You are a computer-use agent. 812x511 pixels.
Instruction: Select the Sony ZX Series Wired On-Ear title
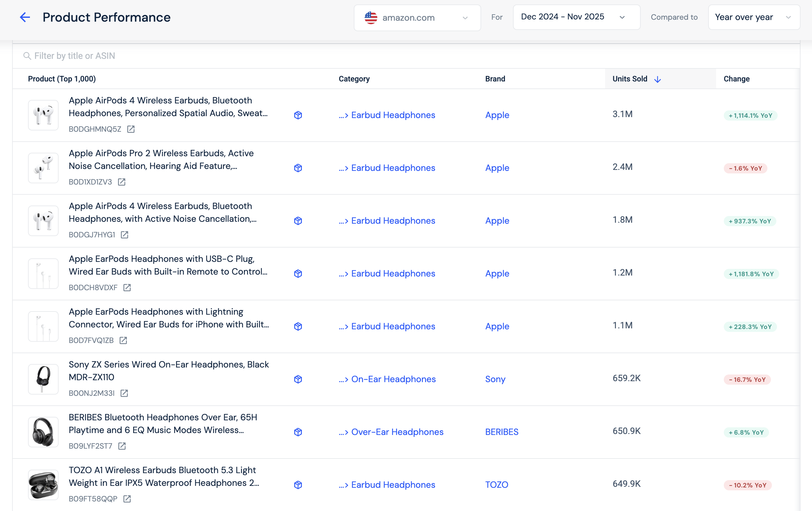coord(168,371)
